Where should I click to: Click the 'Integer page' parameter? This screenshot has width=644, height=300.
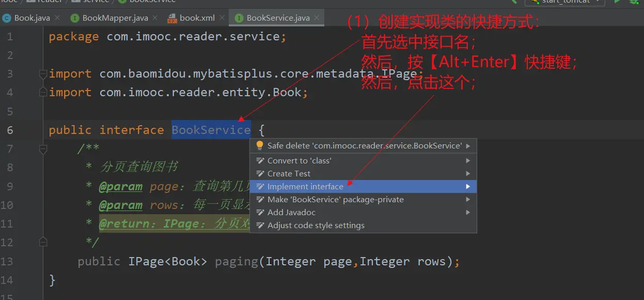click(x=309, y=261)
